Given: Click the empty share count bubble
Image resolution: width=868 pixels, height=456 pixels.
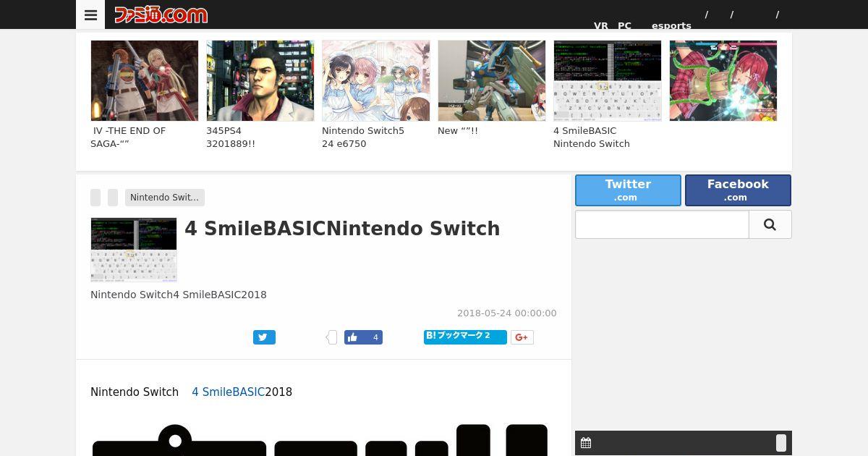Looking at the screenshot, I should coord(331,337).
